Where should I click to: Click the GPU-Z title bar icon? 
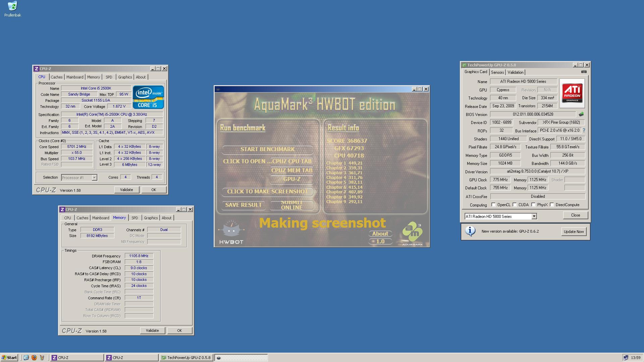pyautogui.click(x=464, y=65)
